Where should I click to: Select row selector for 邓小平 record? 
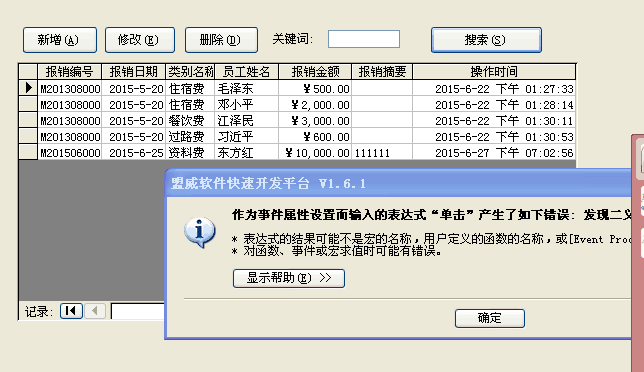[x=28, y=104]
